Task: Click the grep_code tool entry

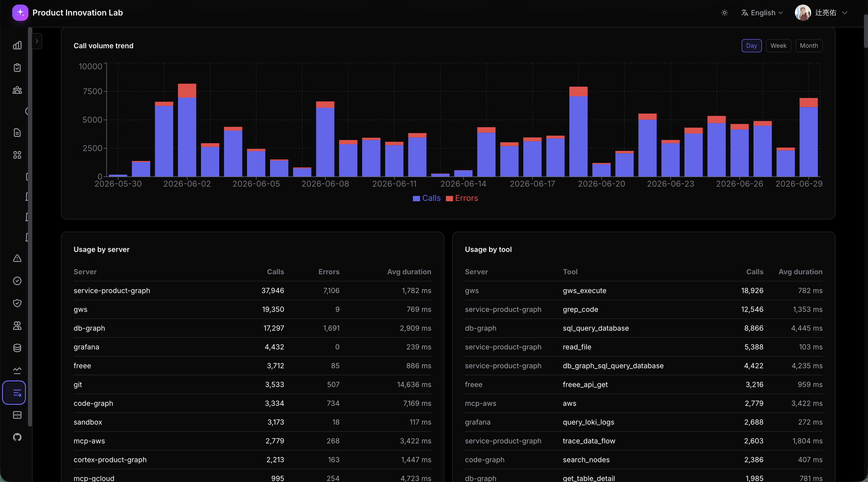Action: click(580, 309)
